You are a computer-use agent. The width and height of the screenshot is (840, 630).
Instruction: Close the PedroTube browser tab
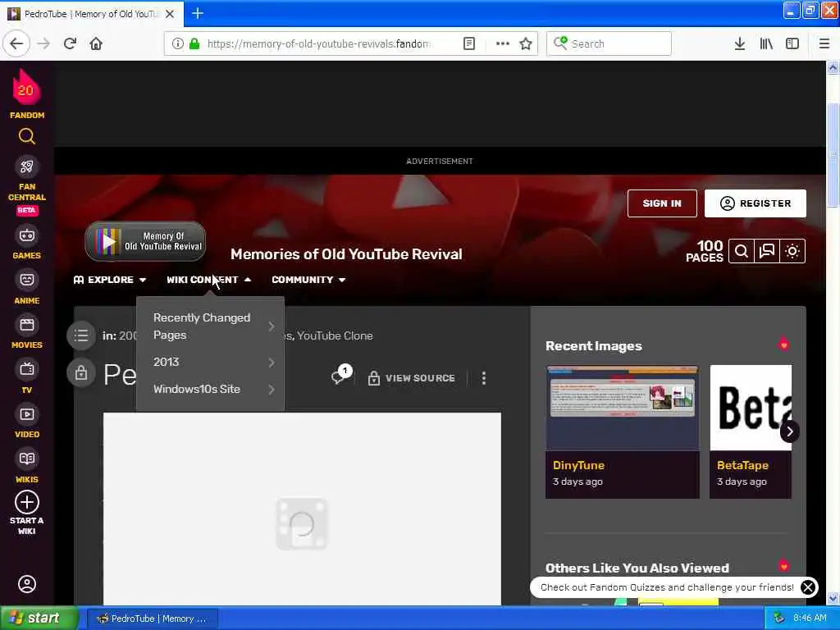point(170,14)
